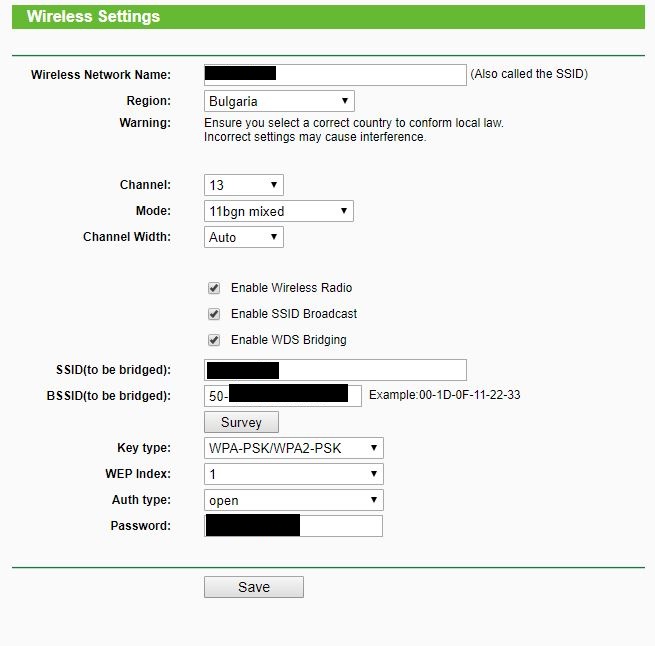The image size is (655, 646).
Task: Uncheck the Enable Wireless Radio checkbox
Action: click(x=214, y=288)
